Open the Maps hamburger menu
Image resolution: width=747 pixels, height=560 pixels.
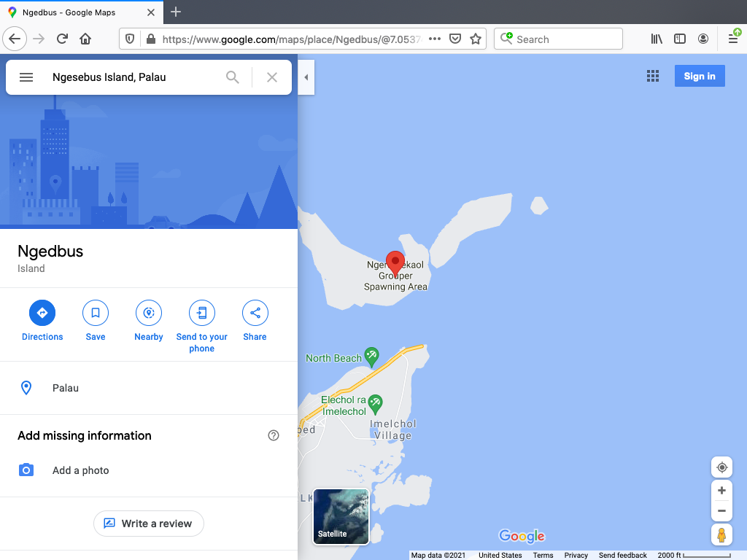(26, 77)
